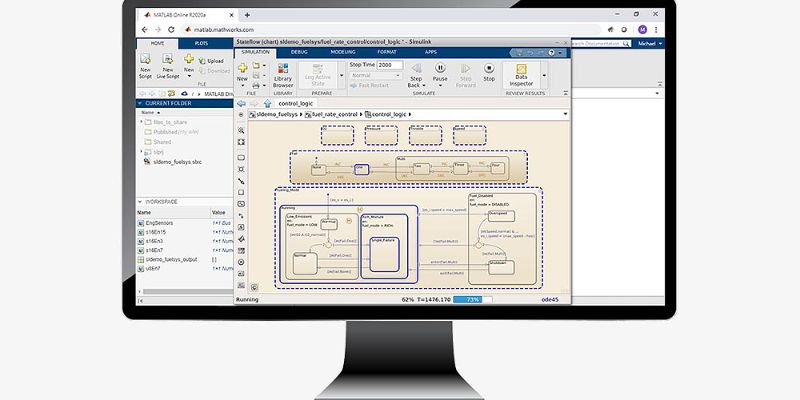Viewport: 800px width, 400px height.
Task: Click the Fit to View icon in palette
Action: (x=241, y=142)
